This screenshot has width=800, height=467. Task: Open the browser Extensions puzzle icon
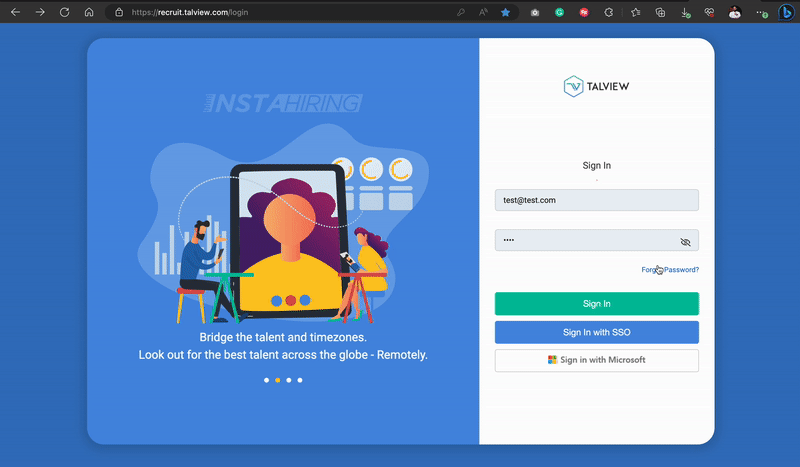pos(608,12)
